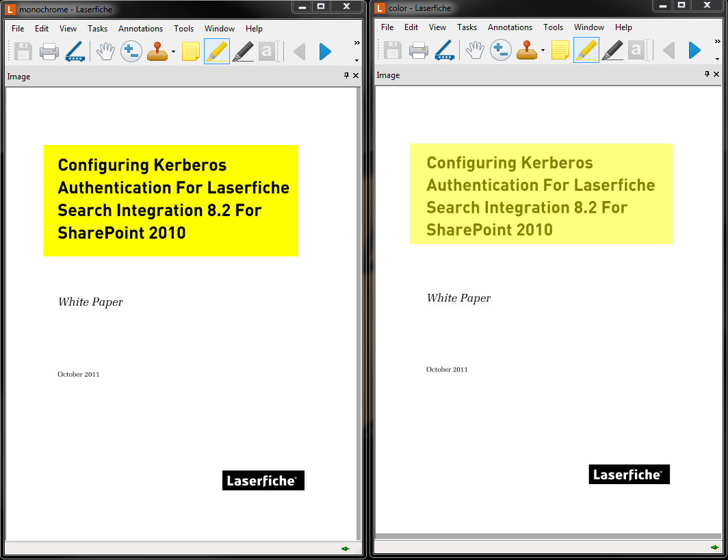Open Tasks menu in color window
This screenshot has height=560, width=728.
coord(467,27)
